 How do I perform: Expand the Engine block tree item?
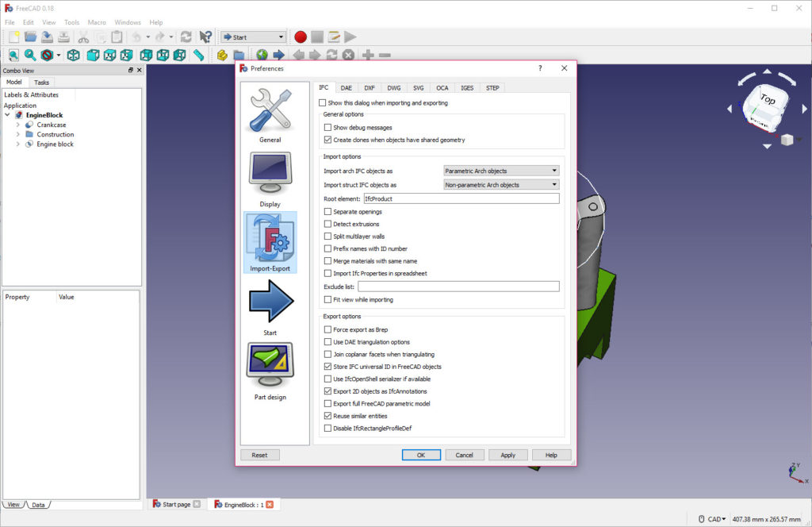[18, 144]
